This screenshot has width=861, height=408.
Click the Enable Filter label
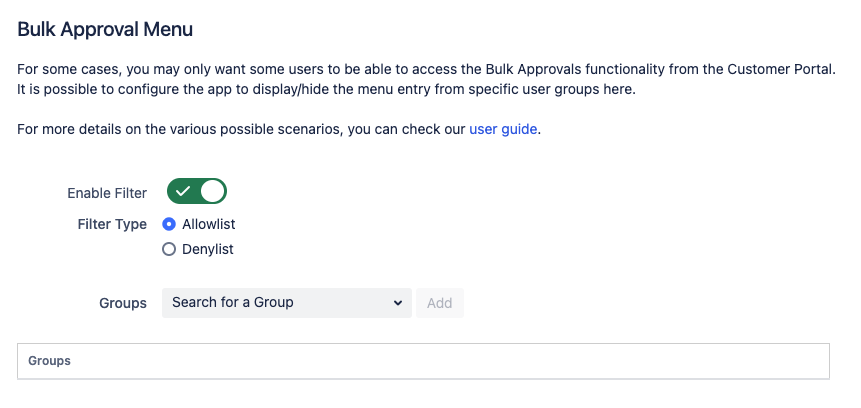pyautogui.click(x=107, y=192)
